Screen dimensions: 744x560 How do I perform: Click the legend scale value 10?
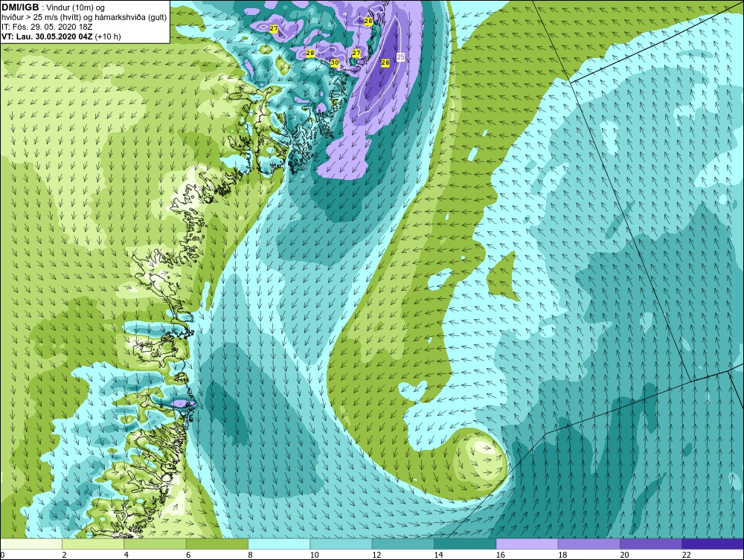(314, 555)
